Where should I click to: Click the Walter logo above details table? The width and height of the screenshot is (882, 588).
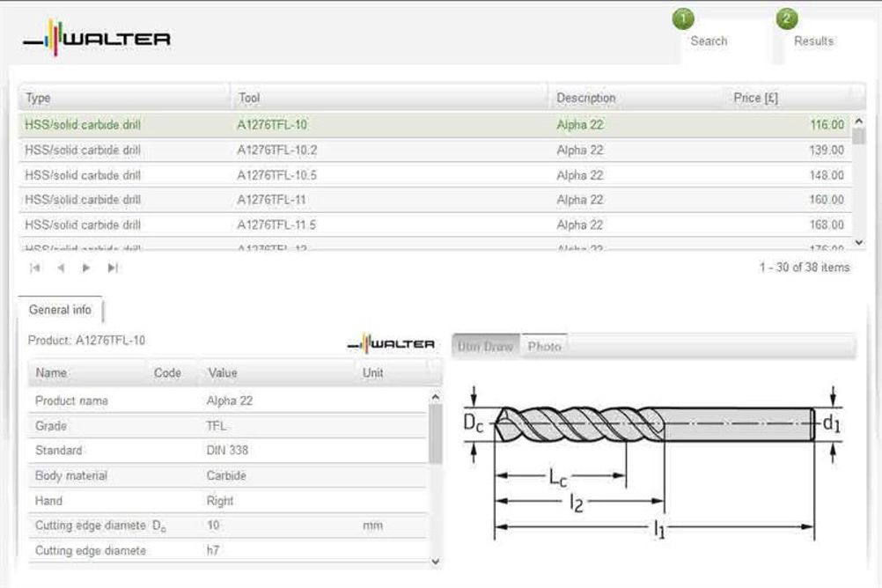(391, 343)
